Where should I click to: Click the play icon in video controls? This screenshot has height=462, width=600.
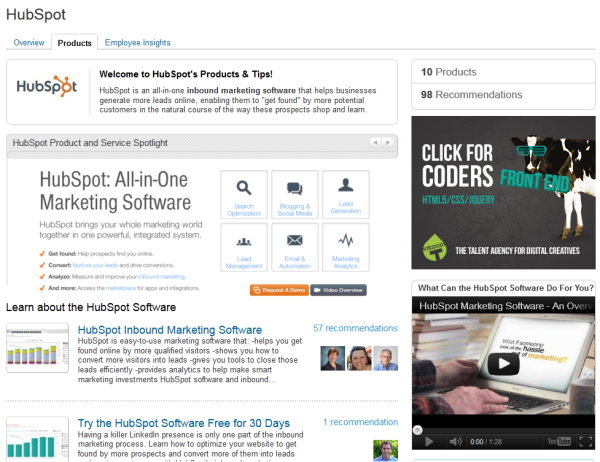[x=429, y=442]
